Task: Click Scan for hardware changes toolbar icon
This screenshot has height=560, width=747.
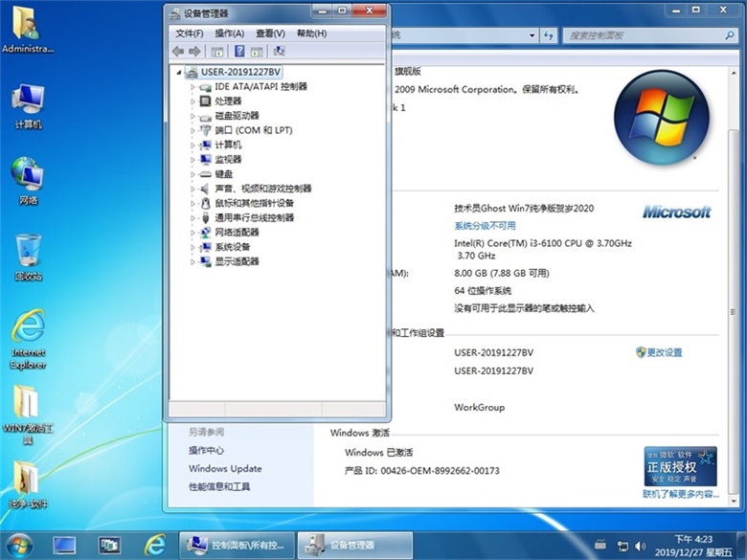Action: pos(279,52)
